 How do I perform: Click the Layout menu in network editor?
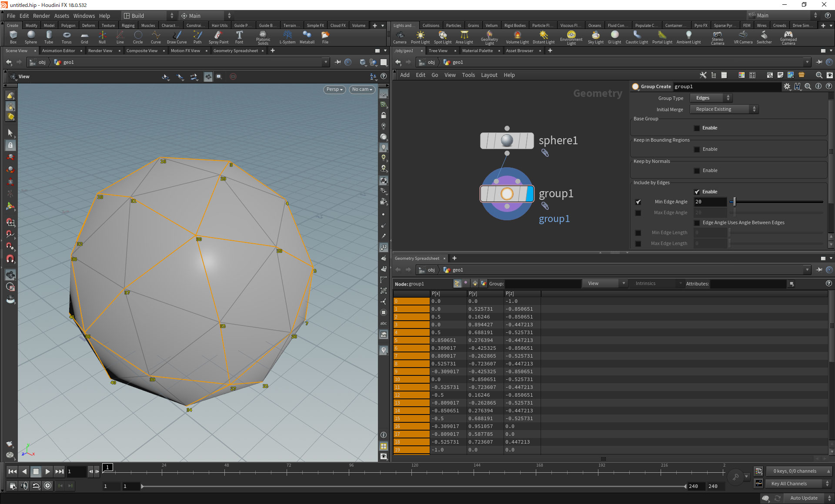point(489,75)
